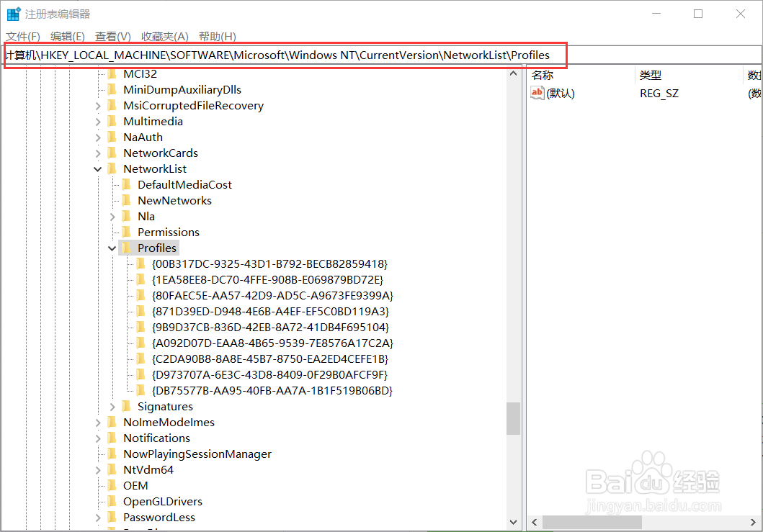
Task: Click the Registry Editor app icon in title bar
Action: click(x=14, y=14)
